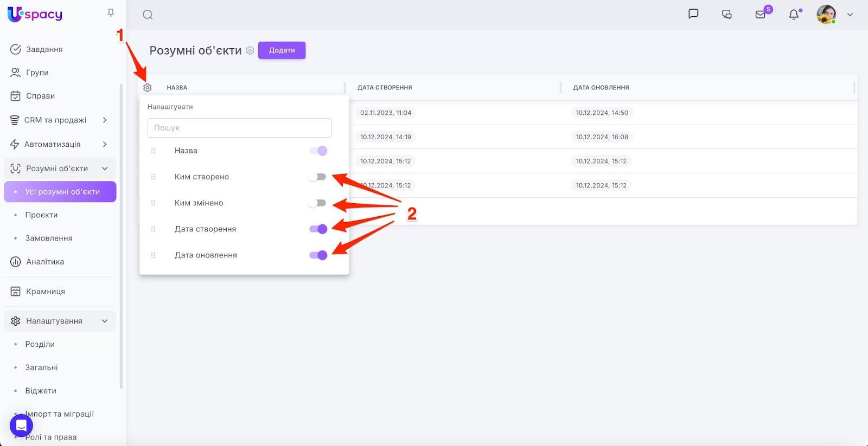The image size is (868, 446).
Task: Click the pin sidebar icon
Action: click(111, 13)
